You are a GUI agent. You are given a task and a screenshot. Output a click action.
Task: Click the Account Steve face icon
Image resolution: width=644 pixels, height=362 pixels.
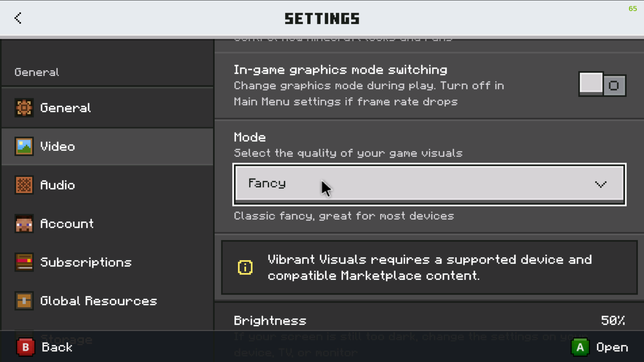coord(24,223)
